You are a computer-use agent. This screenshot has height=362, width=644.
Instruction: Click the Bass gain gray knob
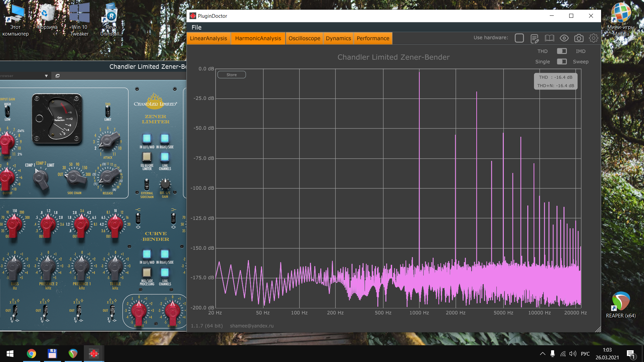point(14,268)
